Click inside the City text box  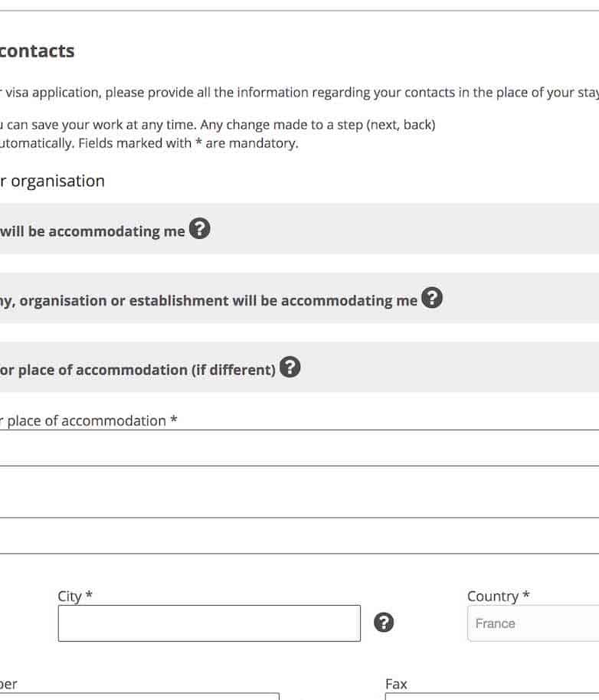coord(208,623)
